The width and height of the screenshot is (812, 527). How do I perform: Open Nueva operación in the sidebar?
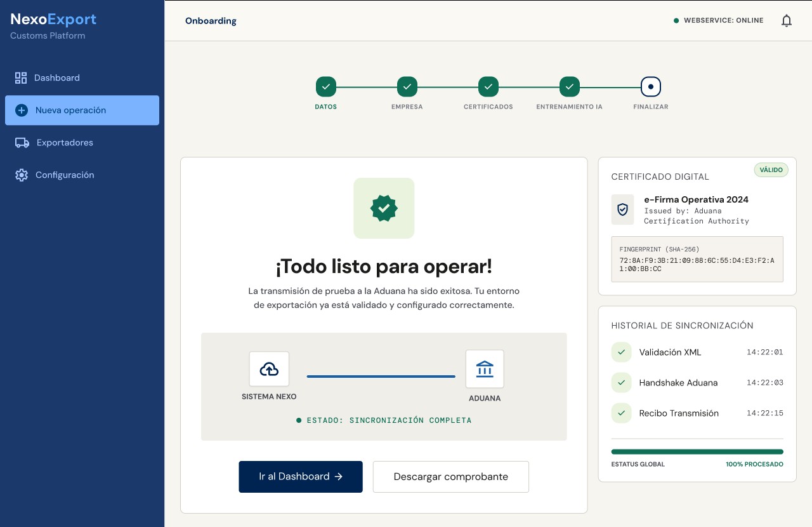(82, 110)
